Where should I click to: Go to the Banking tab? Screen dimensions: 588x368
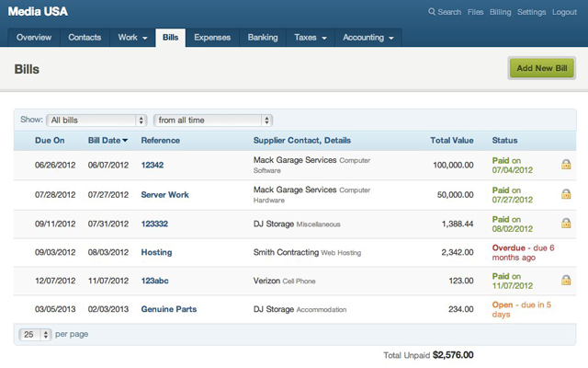tap(262, 38)
